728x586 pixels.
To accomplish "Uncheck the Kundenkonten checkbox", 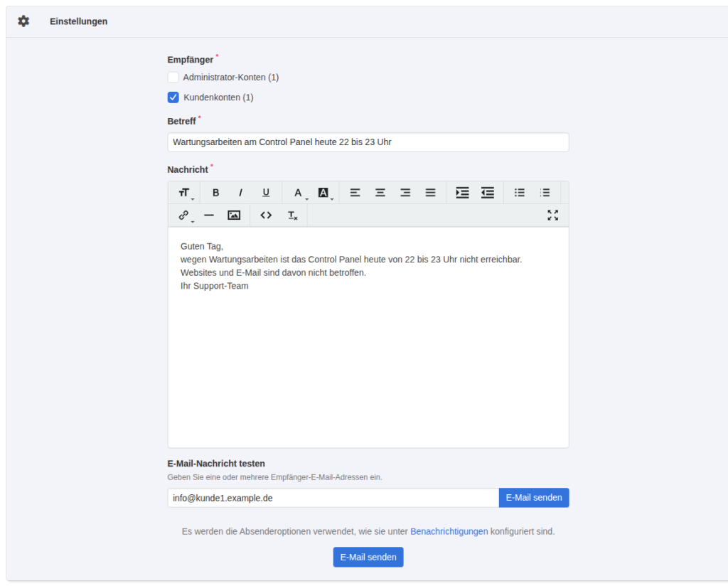I will [173, 97].
